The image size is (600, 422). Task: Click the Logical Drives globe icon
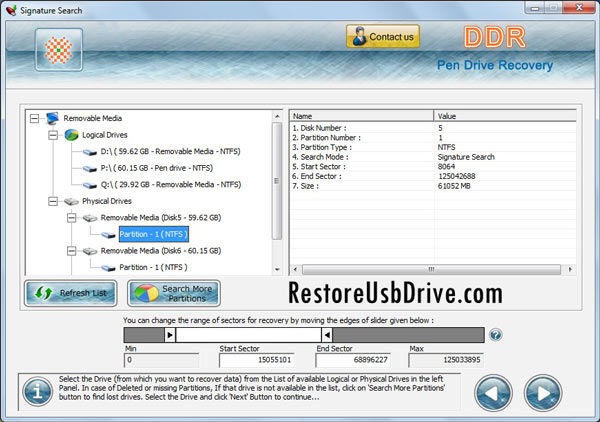click(72, 135)
